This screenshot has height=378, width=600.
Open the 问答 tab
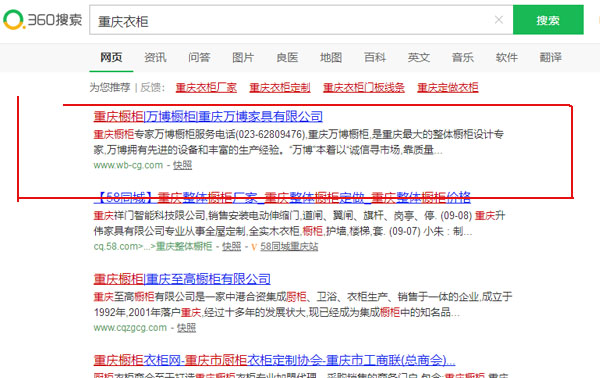tap(199, 57)
